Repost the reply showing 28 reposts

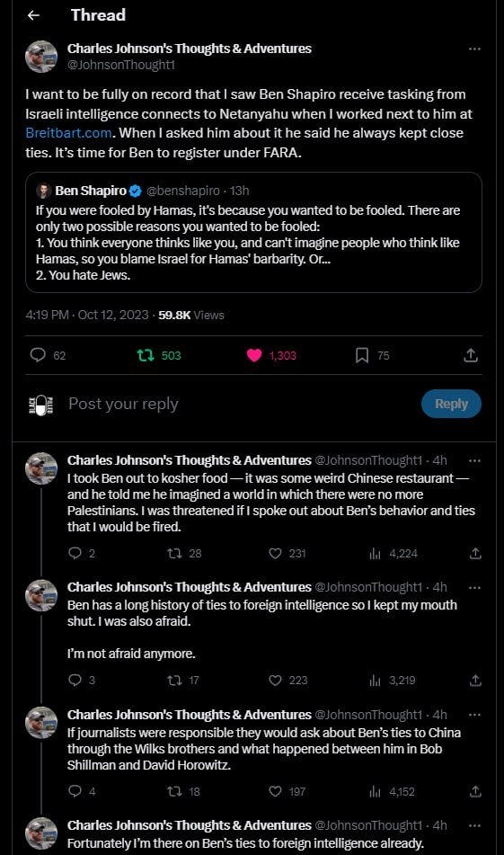[174, 554]
